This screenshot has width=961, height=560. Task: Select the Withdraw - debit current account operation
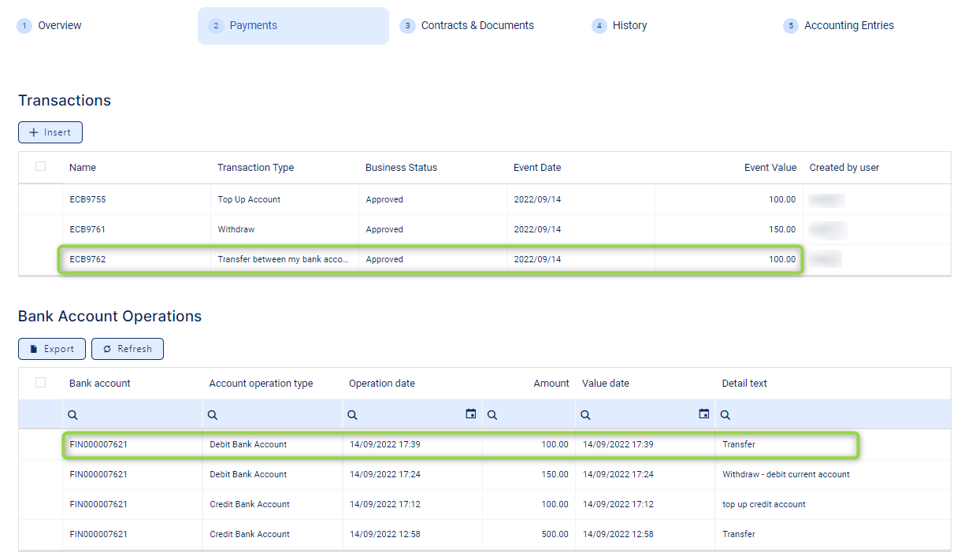[785, 475]
